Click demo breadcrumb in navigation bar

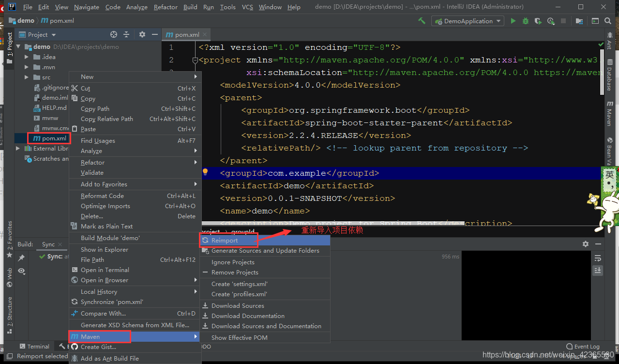click(22, 21)
